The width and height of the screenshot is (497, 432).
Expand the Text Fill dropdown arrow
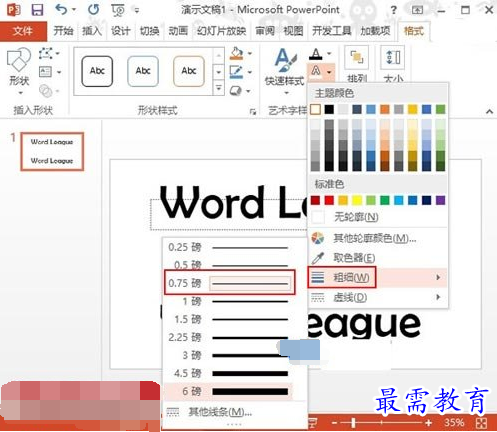(x=329, y=53)
